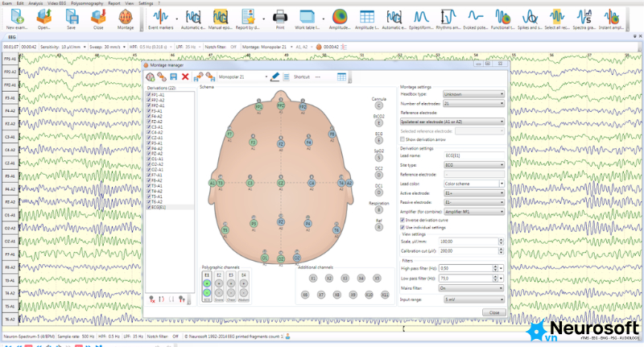
Task: Open the Polysomnography menu
Action: [x=87, y=3]
